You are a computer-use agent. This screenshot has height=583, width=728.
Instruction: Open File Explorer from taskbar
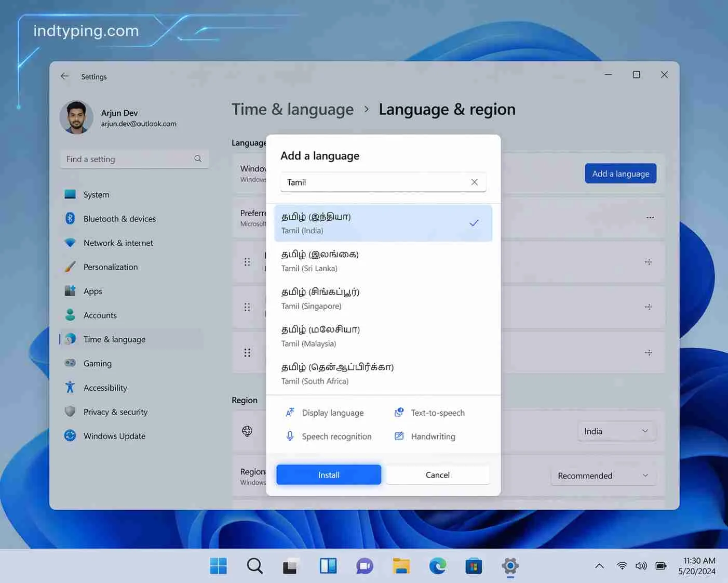click(x=401, y=566)
